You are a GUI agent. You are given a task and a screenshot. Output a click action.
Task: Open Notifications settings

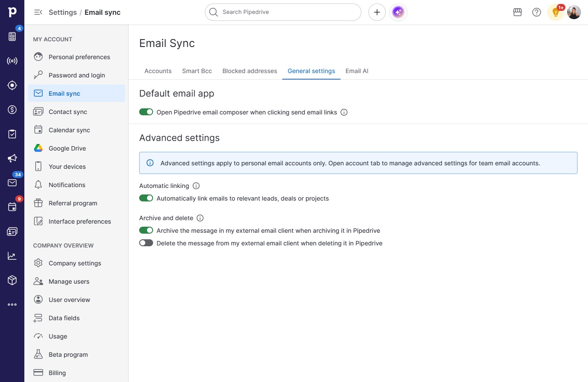tap(77, 185)
